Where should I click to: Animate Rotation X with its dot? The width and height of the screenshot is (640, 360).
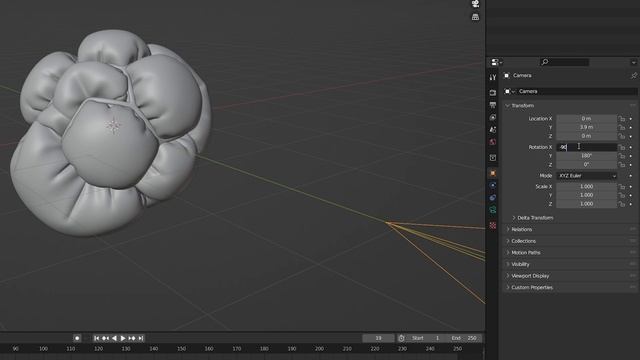[631, 147]
